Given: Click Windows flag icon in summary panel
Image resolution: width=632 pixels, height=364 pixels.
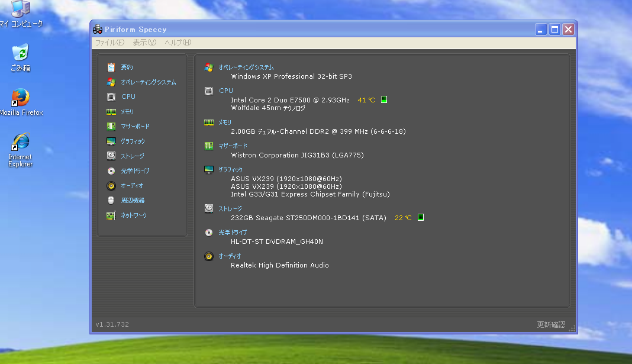Looking at the screenshot, I should [209, 67].
